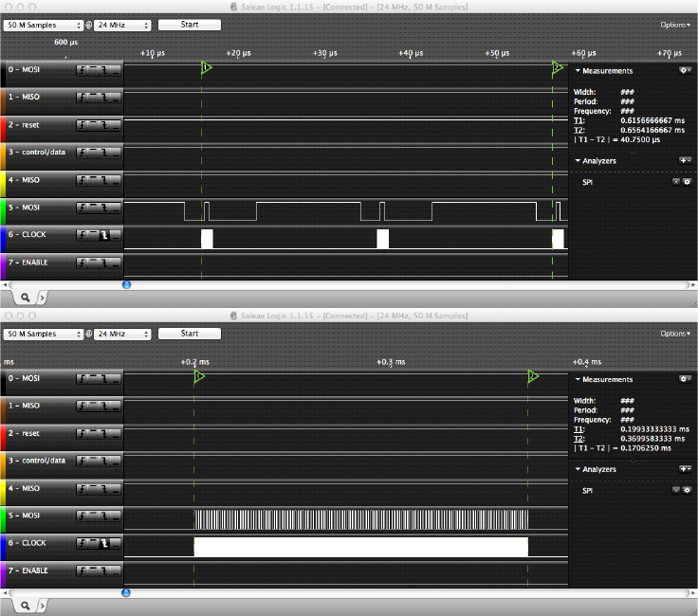This screenshot has height=616, width=698.
Task: Click the arrow tab beside magnifier, bottom window
Action: pos(42,606)
